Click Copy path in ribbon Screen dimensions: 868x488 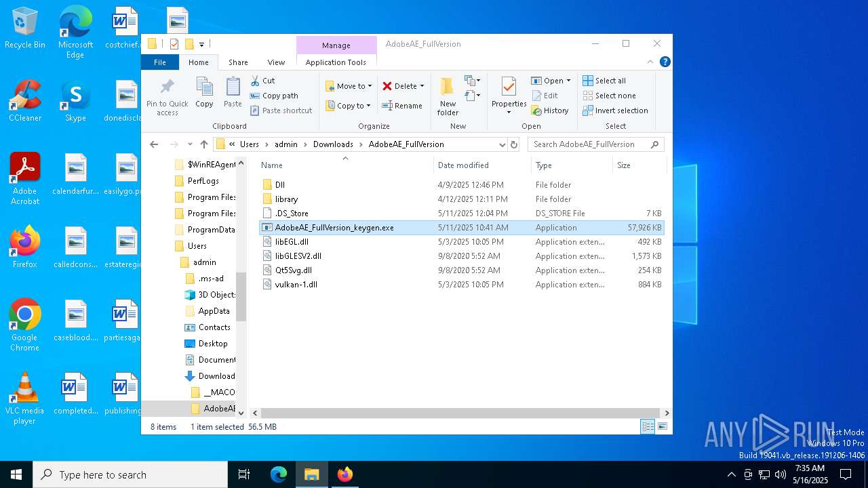(273, 96)
